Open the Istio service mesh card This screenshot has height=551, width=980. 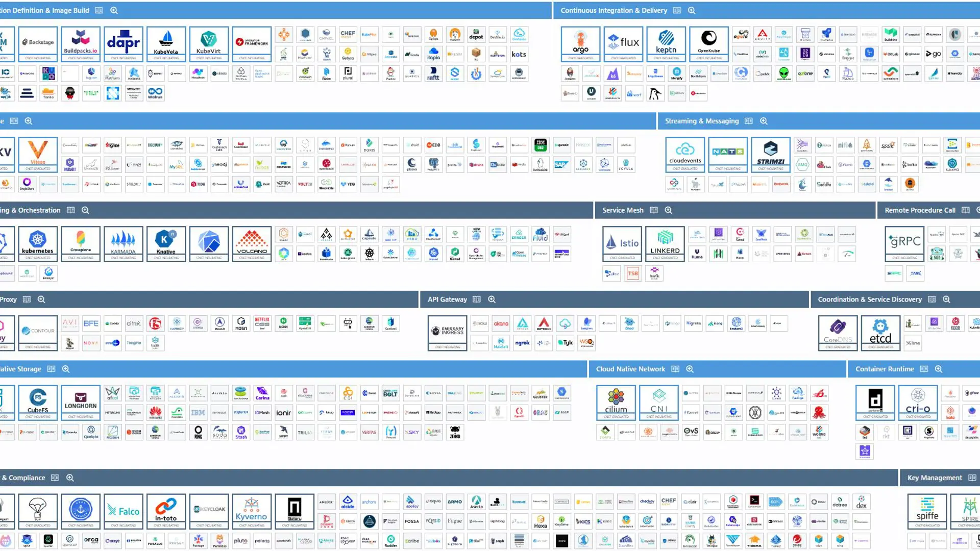click(622, 244)
